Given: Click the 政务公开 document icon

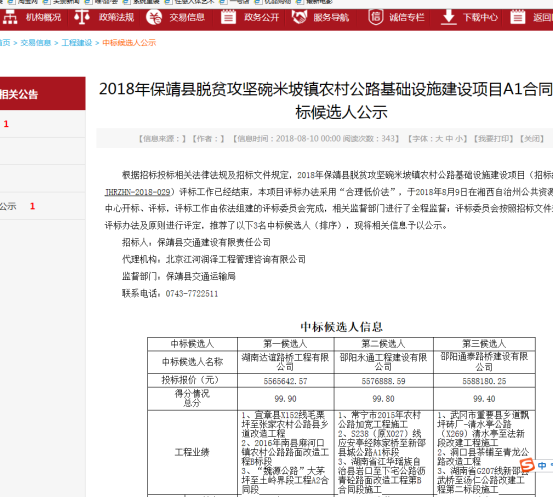Looking at the screenshot, I should 228,17.
